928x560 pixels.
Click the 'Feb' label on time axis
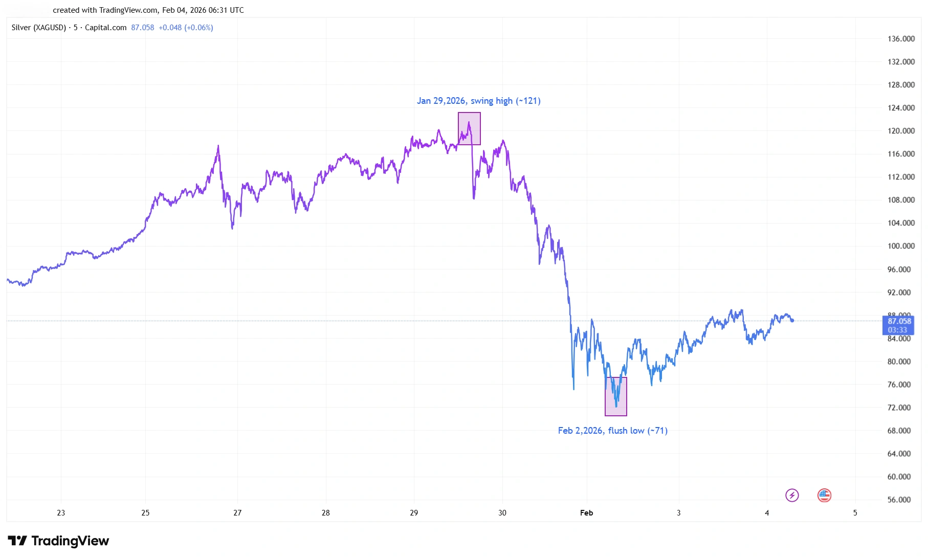pos(586,512)
